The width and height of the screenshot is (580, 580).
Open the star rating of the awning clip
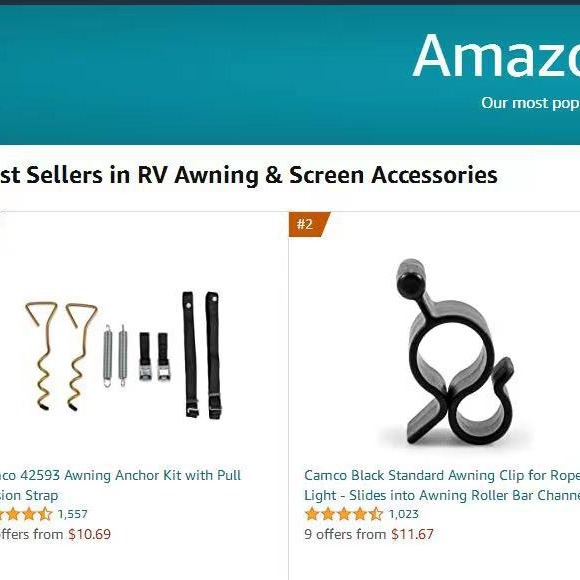(344, 514)
